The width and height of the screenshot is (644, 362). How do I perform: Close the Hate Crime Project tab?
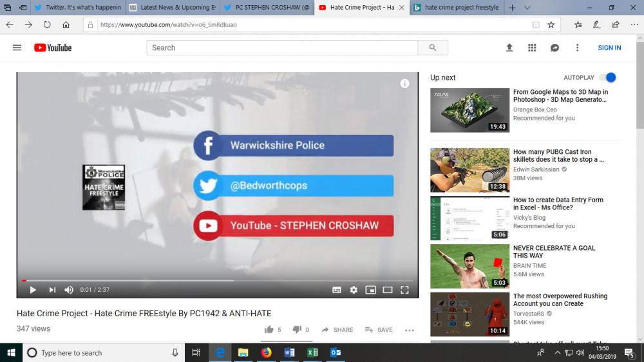[x=402, y=7]
